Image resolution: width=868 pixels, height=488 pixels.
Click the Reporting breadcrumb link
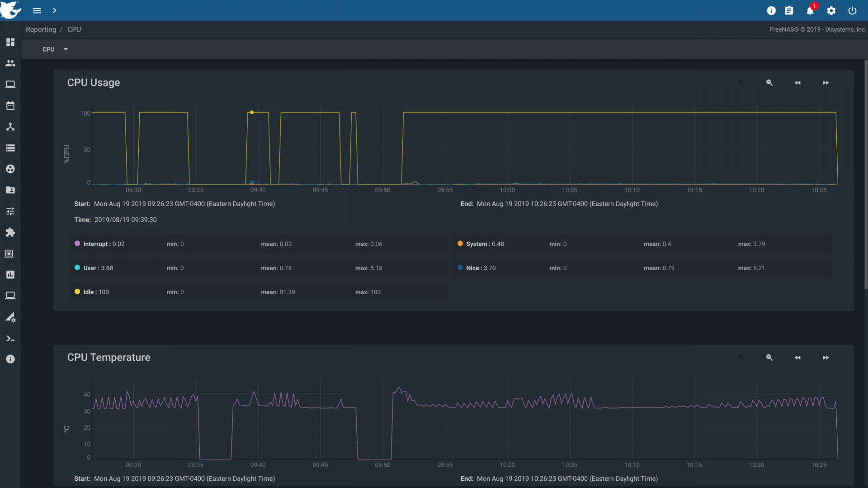[41, 29]
